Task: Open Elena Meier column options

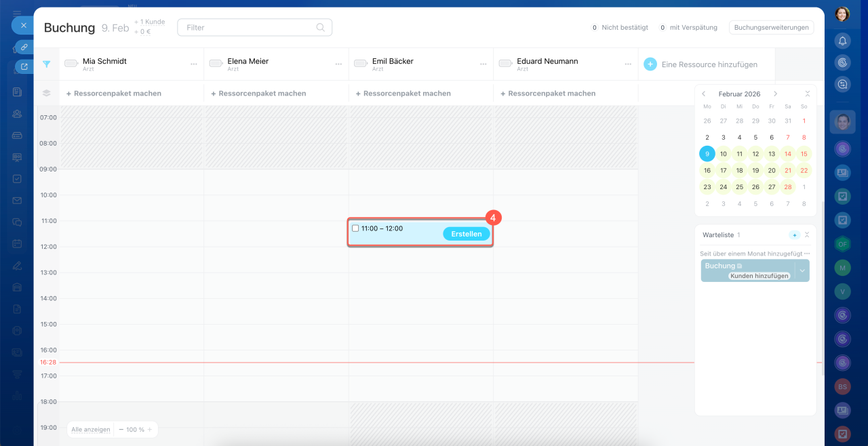Action: coord(338,64)
